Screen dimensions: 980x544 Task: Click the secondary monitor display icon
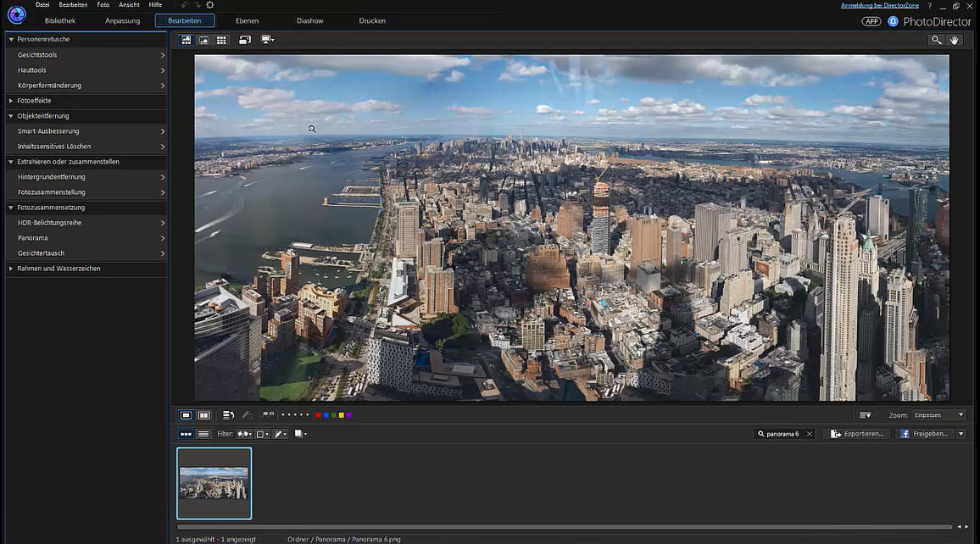click(x=268, y=40)
